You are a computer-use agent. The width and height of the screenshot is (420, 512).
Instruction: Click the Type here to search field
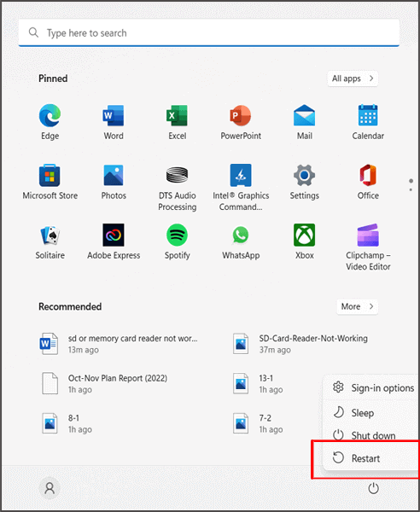tap(209, 32)
